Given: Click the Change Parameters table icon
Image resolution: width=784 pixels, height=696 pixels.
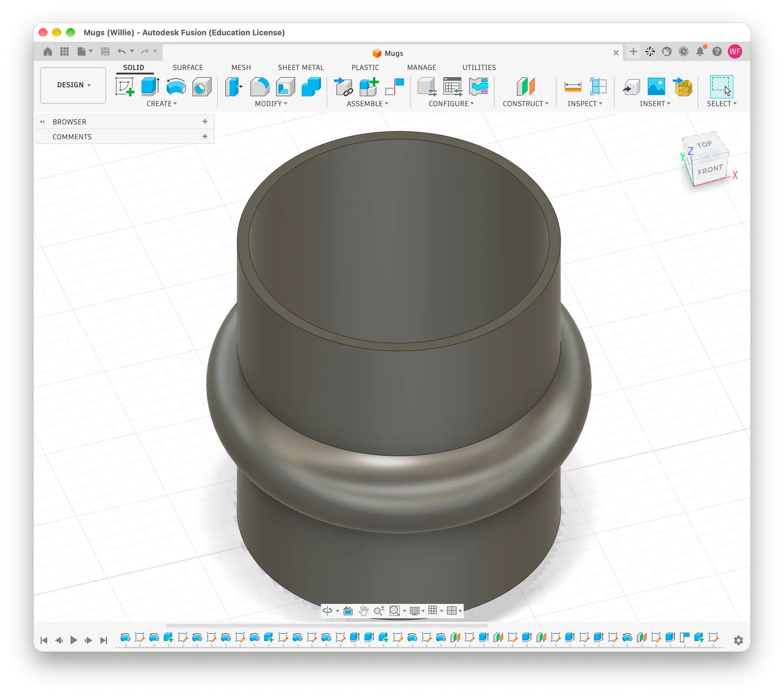Looking at the screenshot, I should 453,86.
